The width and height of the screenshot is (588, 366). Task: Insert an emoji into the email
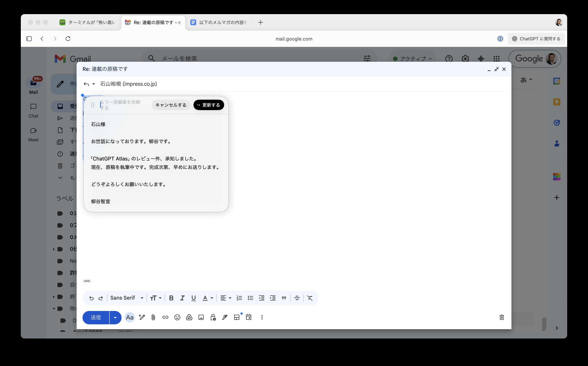coord(177,317)
